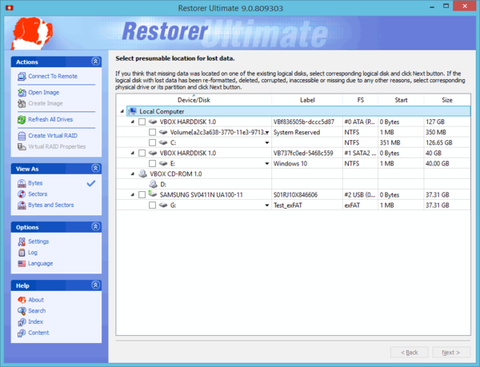Click the Sectors view icon
480x367 pixels.
(22, 194)
